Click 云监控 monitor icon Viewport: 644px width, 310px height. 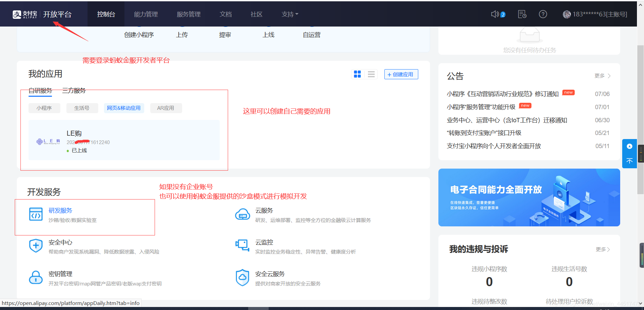(x=243, y=246)
